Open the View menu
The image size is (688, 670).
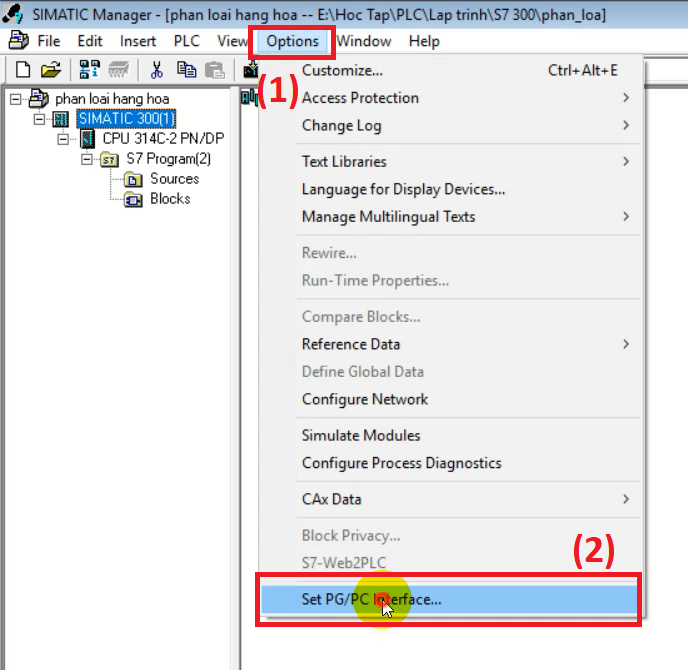coord(233,41)
